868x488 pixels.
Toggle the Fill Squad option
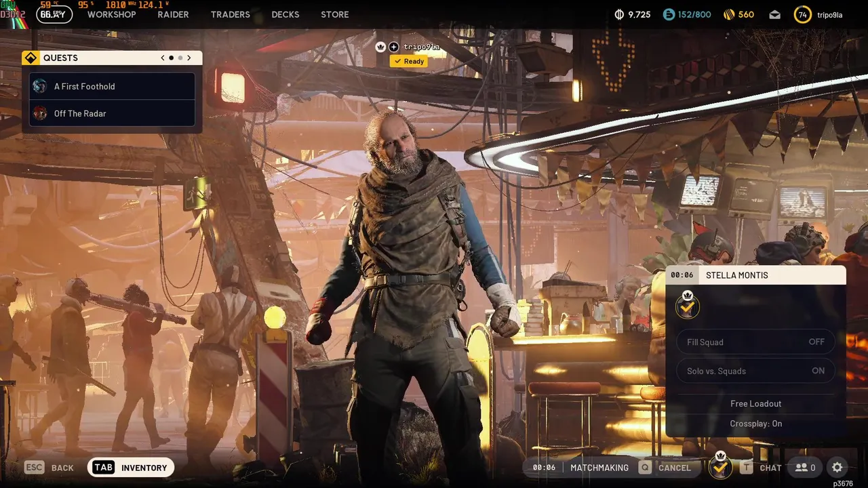pos(756,342)
